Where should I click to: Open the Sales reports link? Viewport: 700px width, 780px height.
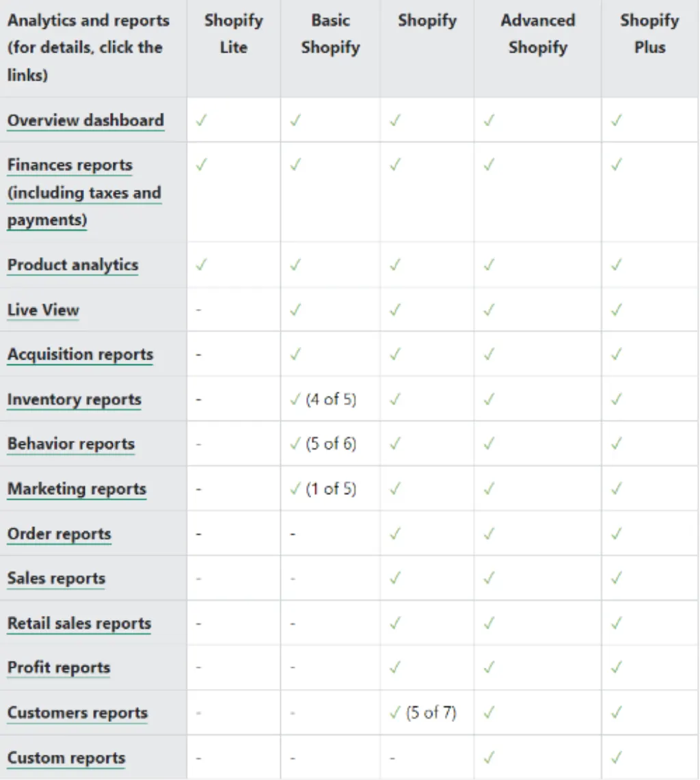click(56, 578)
